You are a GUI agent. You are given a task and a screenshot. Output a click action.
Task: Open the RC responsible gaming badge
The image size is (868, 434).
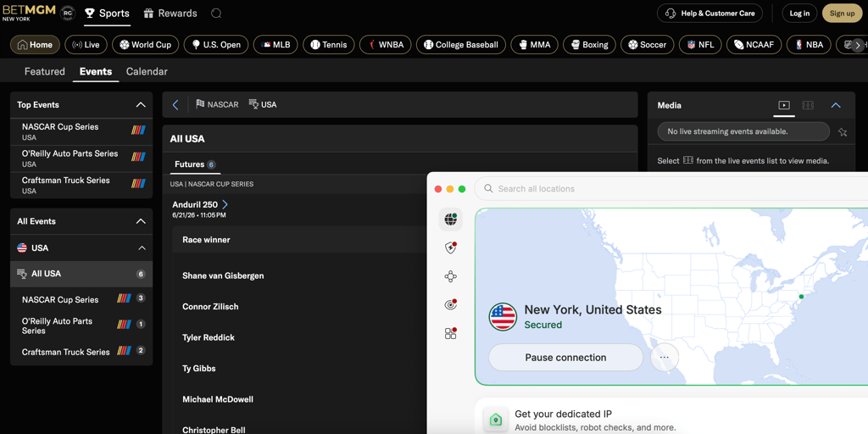pos(68,13)
